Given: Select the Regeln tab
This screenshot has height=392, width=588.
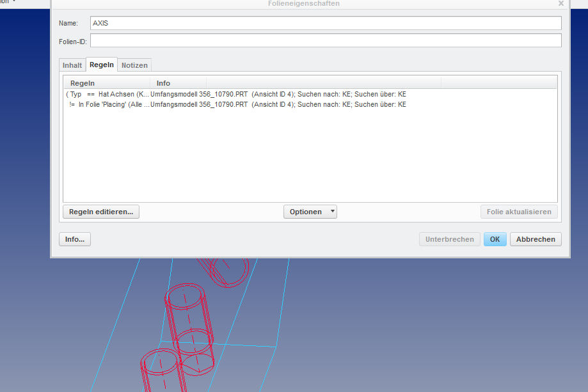Looking at the screenshot, I should click(x=102, y=65).
